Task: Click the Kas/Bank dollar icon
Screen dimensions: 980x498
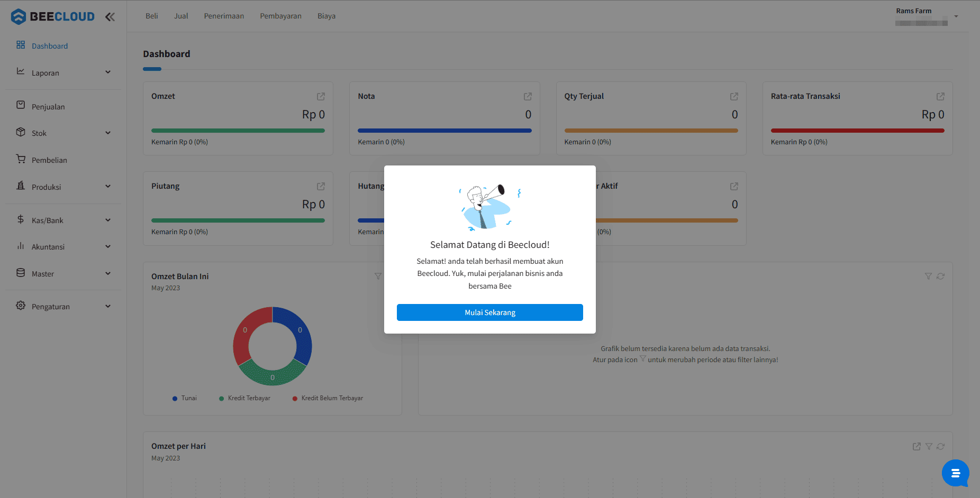Action: coord(21,219)
